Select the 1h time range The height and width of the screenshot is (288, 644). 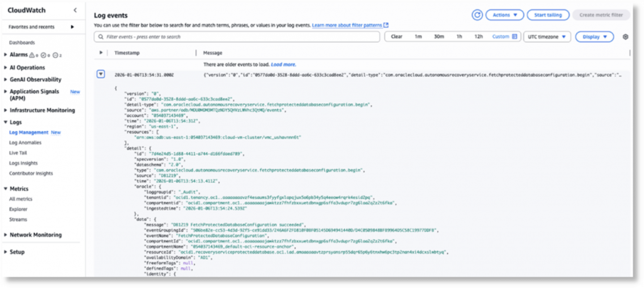(x=459, y=36)
